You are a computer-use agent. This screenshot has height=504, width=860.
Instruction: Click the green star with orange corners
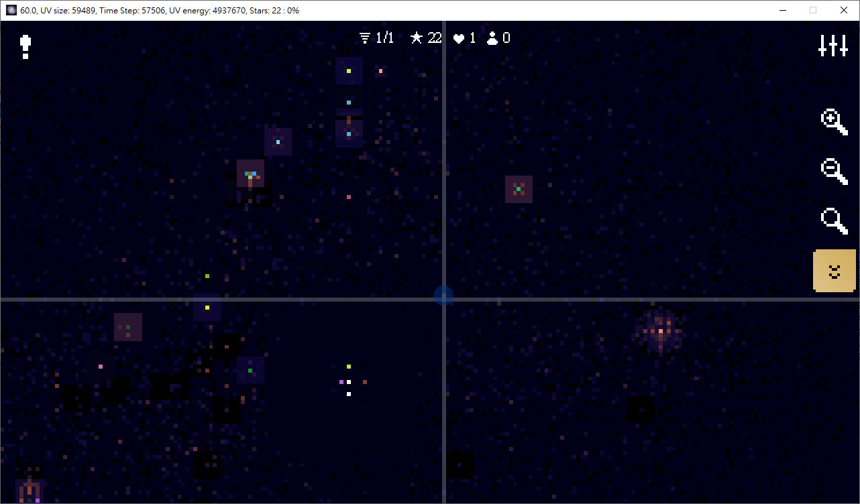point(519,189)
